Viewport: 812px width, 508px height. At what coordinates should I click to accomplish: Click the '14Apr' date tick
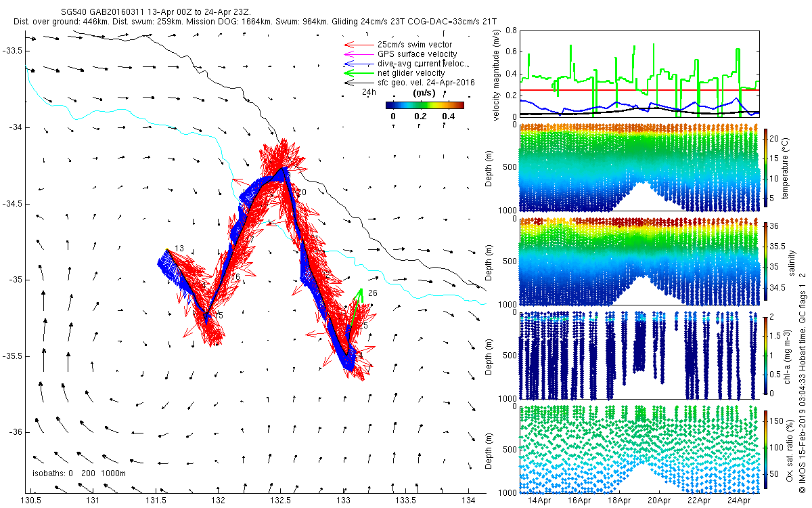pos(539,501)
